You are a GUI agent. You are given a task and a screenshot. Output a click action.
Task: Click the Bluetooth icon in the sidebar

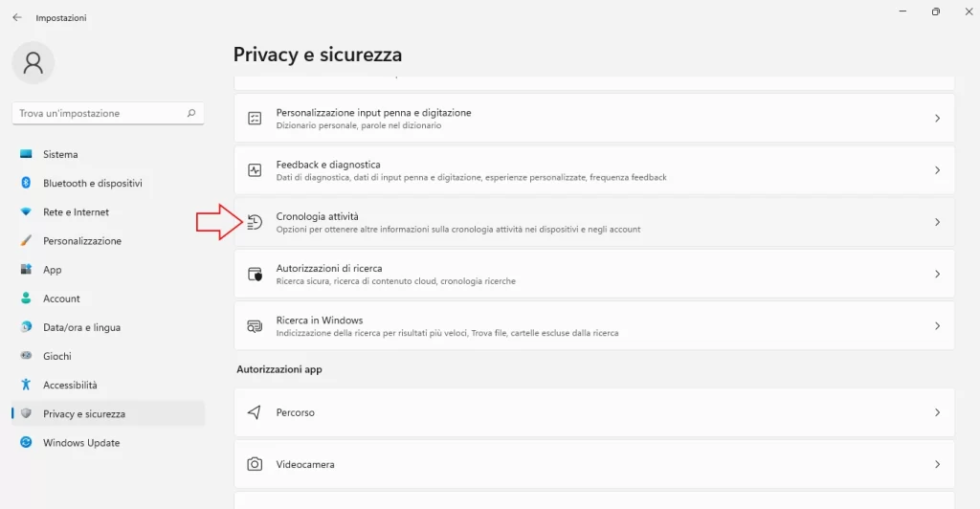[26, 183]
